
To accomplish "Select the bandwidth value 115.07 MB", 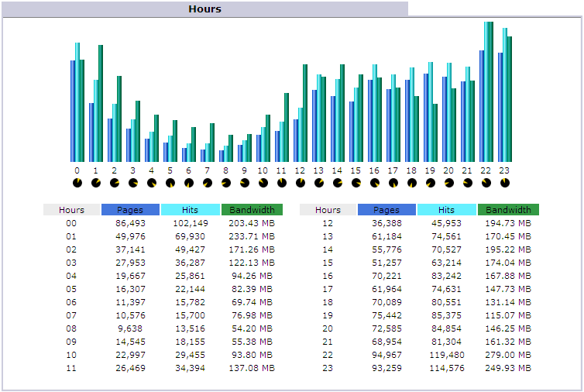I will pos(508,315).
